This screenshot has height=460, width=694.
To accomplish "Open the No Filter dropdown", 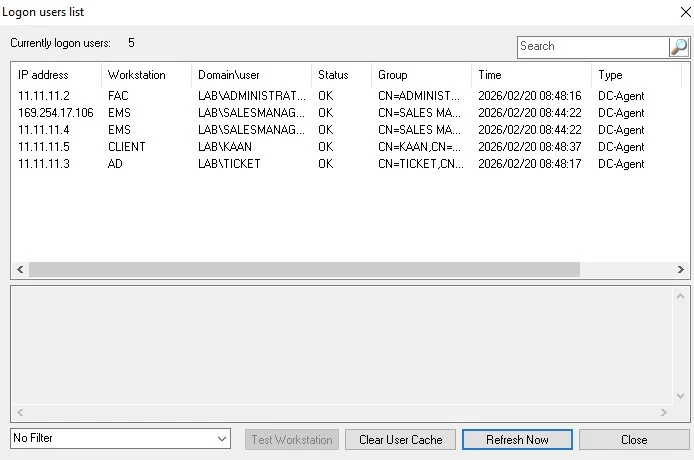I will point(120,438).
